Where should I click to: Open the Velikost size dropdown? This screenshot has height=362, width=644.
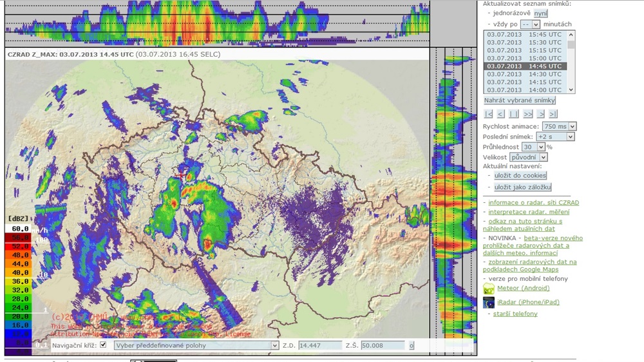(529, 157)
